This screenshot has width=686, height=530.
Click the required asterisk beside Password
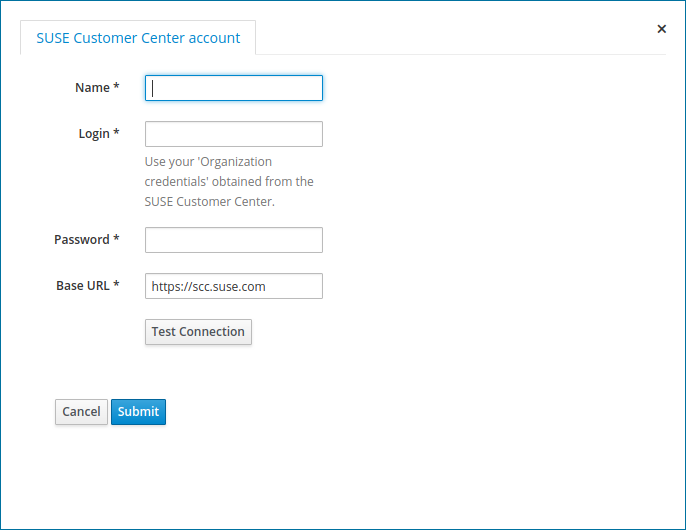116,240
